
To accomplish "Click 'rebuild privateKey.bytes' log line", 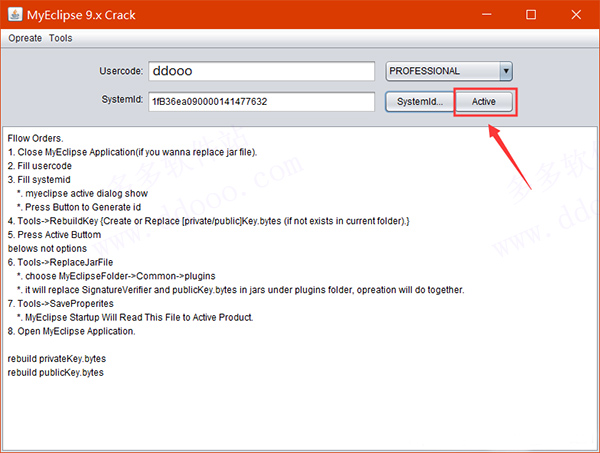I will [57, 358].
